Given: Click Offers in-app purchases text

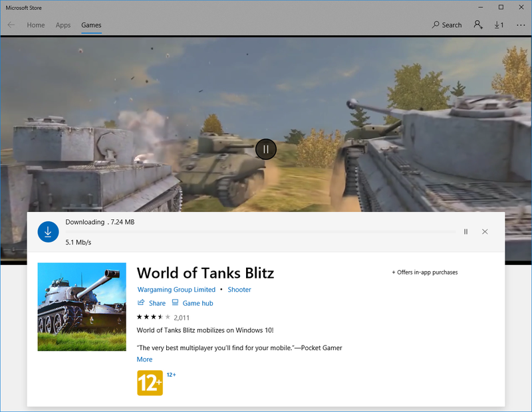Looking at the screenshot, I should [x=425, y=272].
